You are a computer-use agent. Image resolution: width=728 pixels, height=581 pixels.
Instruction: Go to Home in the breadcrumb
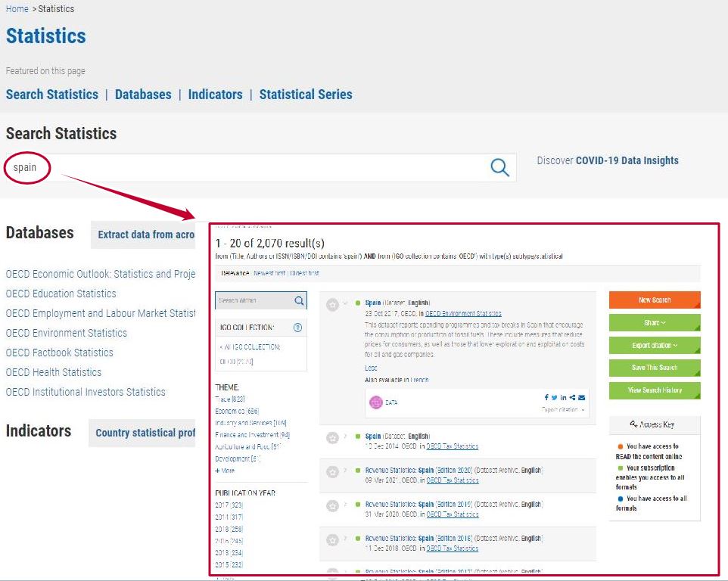17,9
